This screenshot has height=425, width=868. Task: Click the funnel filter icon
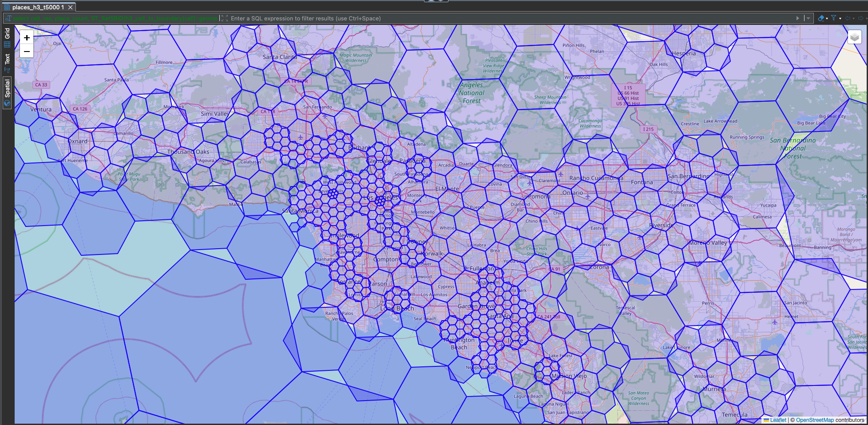tap(833, 18)
